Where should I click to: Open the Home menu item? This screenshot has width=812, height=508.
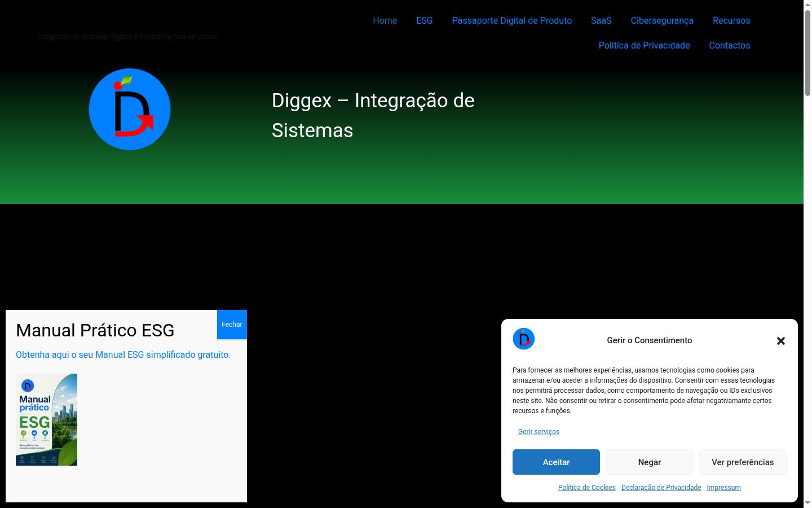(385, 20)
